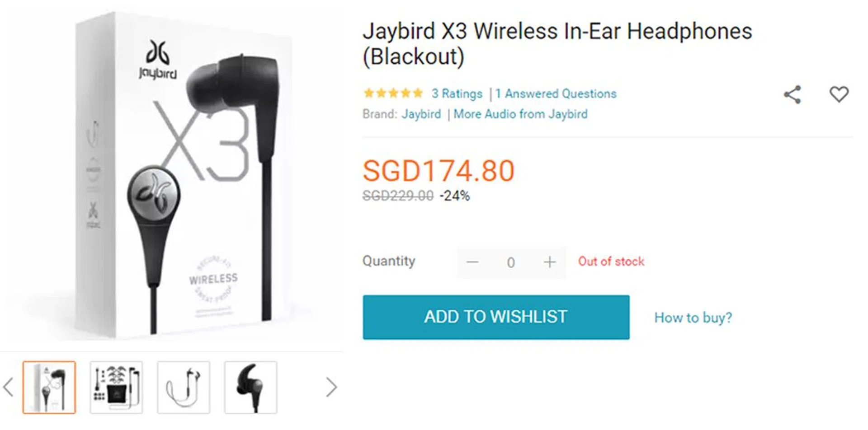Image resolution: width=868 pixels, height=430 pixels.
Task: Open the How to buy? link
Action: tap(693, 318)
